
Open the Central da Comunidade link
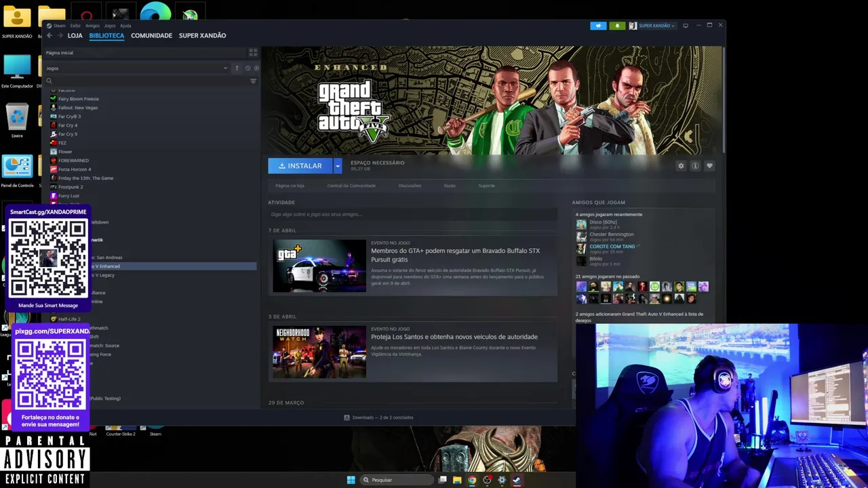pyautogui.click(x=351, y=186)
